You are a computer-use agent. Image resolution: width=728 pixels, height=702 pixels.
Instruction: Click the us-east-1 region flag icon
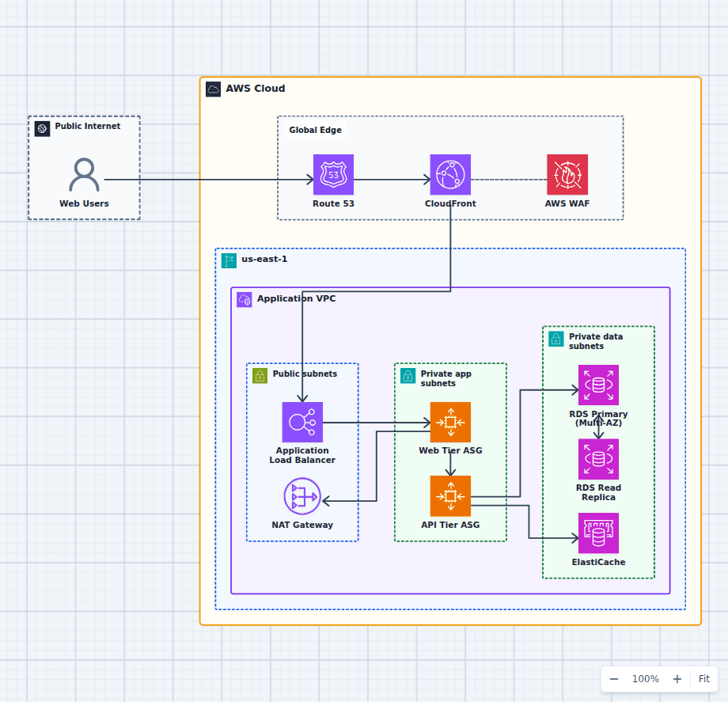229,261
